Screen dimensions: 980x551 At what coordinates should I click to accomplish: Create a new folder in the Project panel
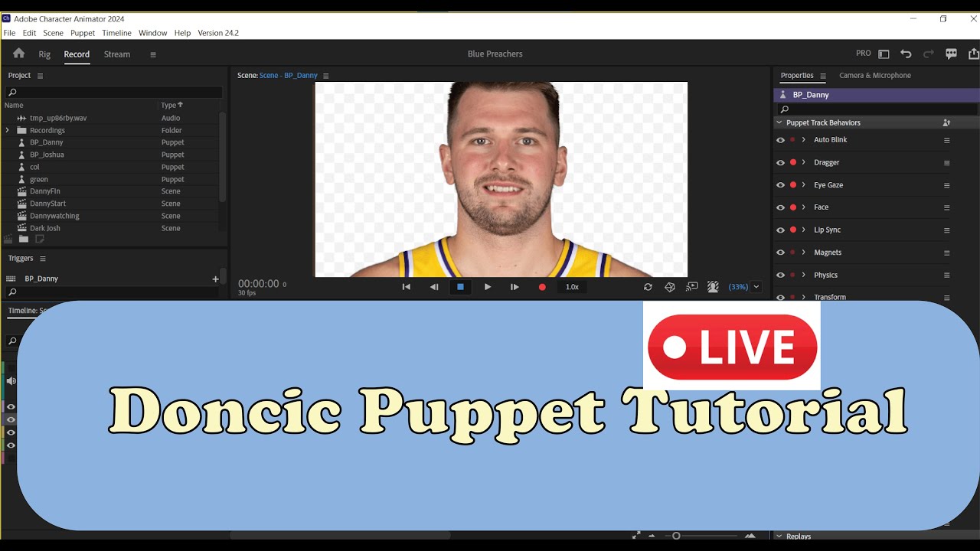pos(24,239)
